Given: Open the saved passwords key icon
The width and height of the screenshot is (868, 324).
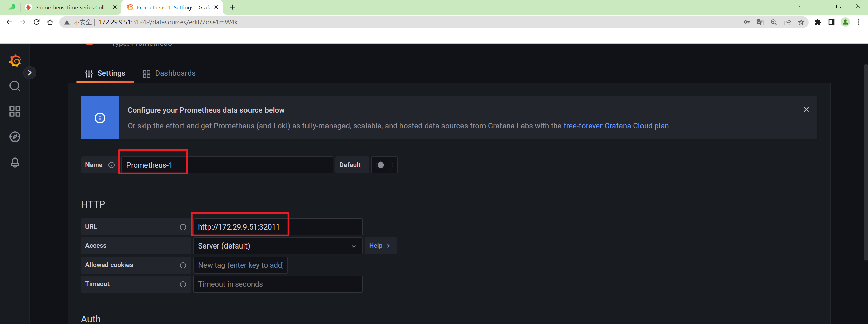Looking at the screenshot, I should 747,22.
